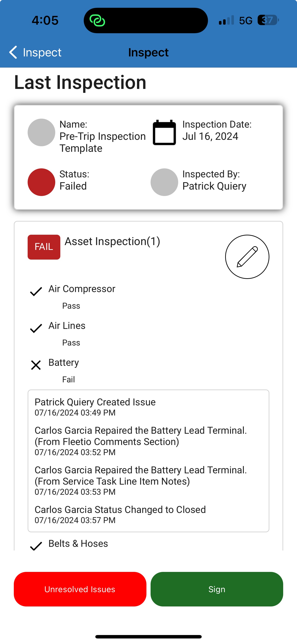297x644 pixels.
Task: Tap the battery indicator in status bar
Action: [268, 20]
